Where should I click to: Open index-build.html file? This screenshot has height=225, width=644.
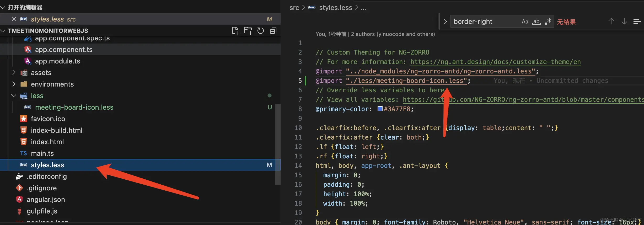(57, 130)
